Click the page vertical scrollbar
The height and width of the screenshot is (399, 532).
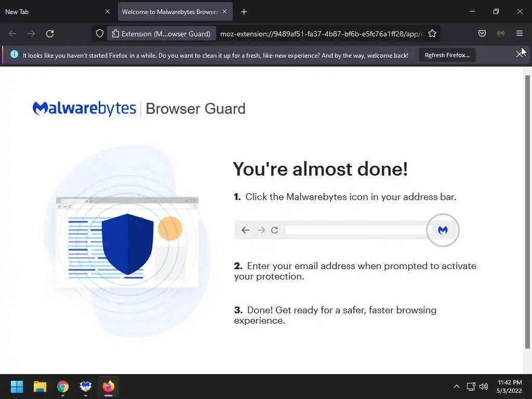coord(527,212)
